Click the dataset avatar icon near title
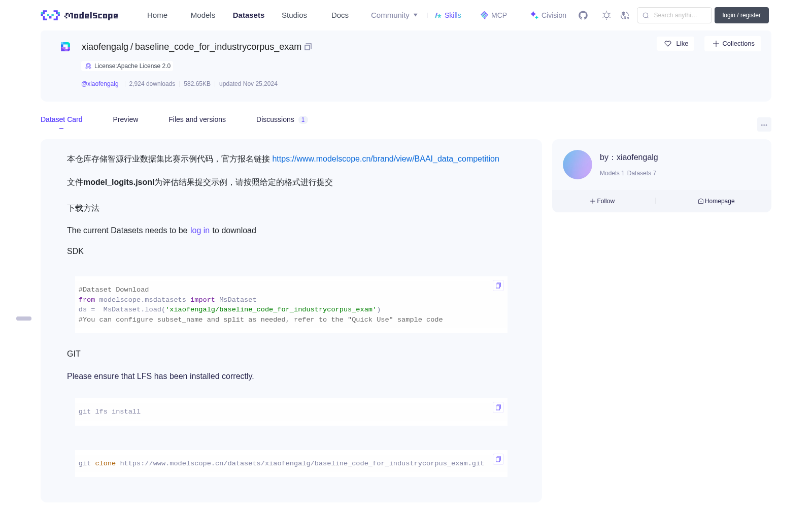The height and width of the screenshot is (508, 812). click(x=65, y=47)
